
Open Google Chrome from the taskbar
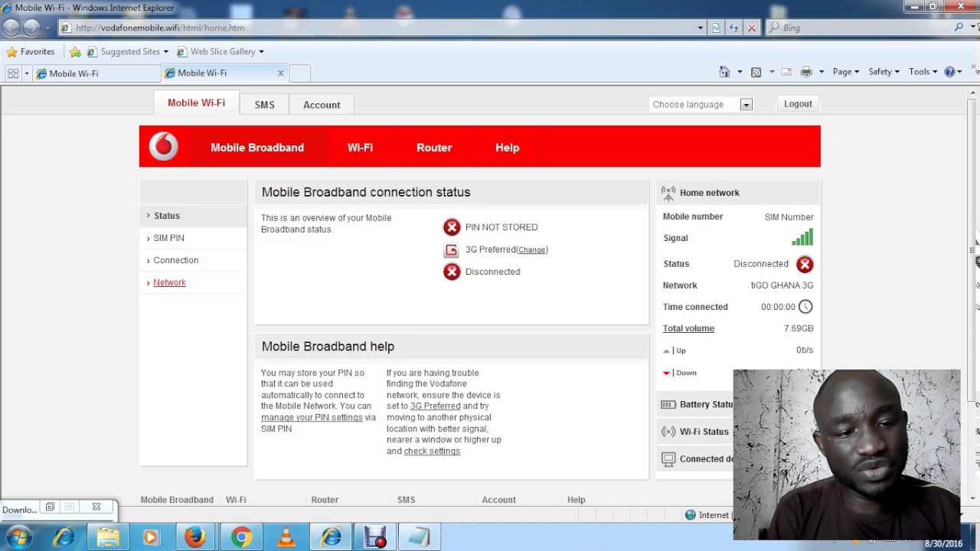240,537
